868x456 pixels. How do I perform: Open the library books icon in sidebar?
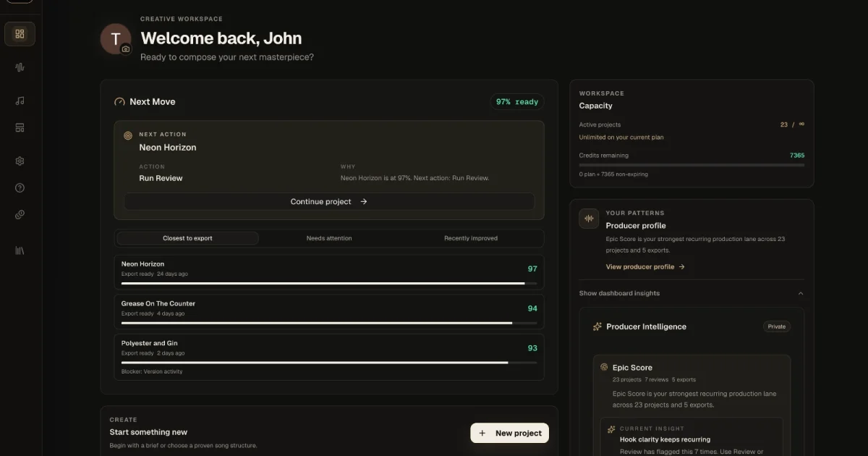pos(20,250)
